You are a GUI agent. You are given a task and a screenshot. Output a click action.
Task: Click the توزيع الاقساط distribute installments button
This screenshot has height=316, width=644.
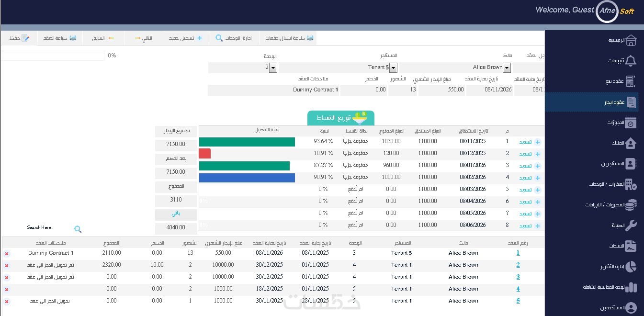(x=340, y=118)
